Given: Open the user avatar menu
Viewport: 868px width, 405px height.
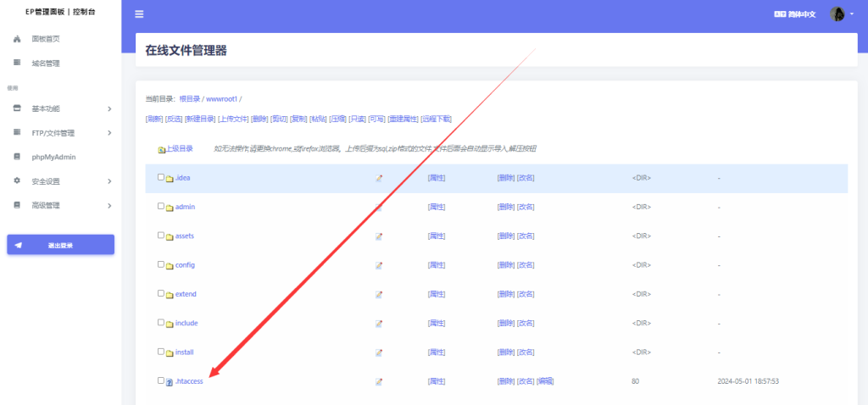Looking at the screenshot, I should [837, 14].
